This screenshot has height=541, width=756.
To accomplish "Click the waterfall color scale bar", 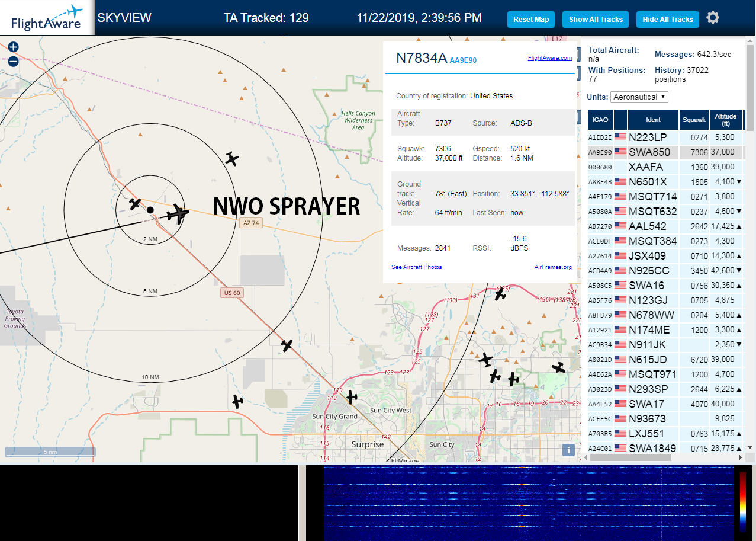I will tap(742, 501).
